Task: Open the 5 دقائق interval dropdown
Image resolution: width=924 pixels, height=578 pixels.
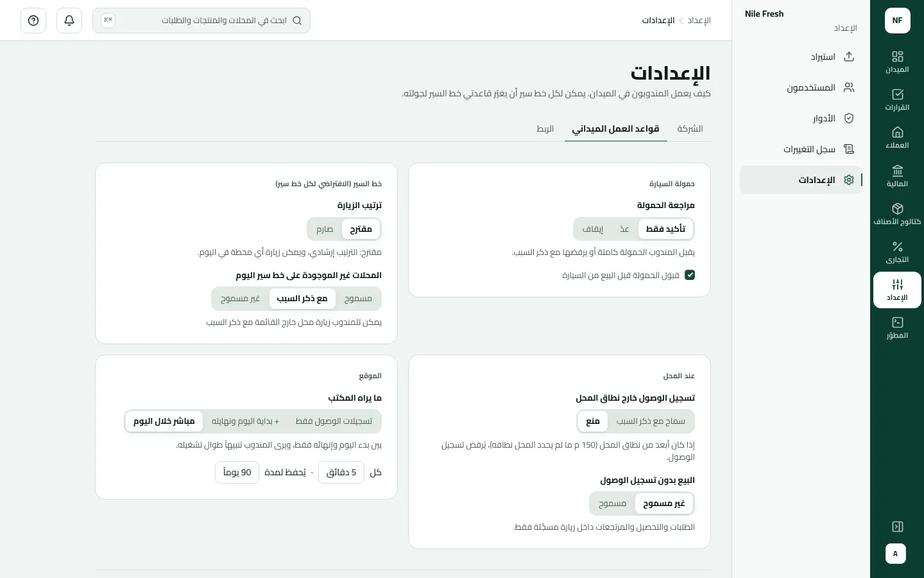Action: 341,472
